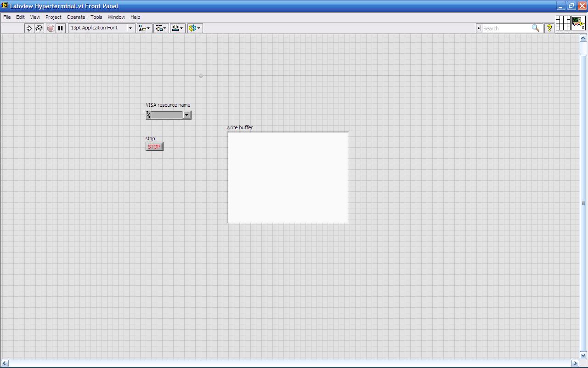588x368 pixels.
Task: Click the vertical scrollbar down arrow
Action: tap(583, 355)
